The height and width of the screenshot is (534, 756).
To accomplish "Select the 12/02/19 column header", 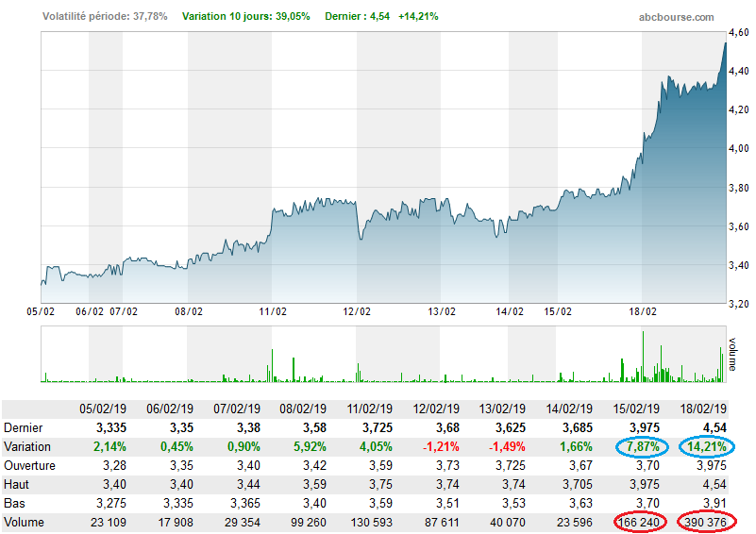I will coord(436,409).
